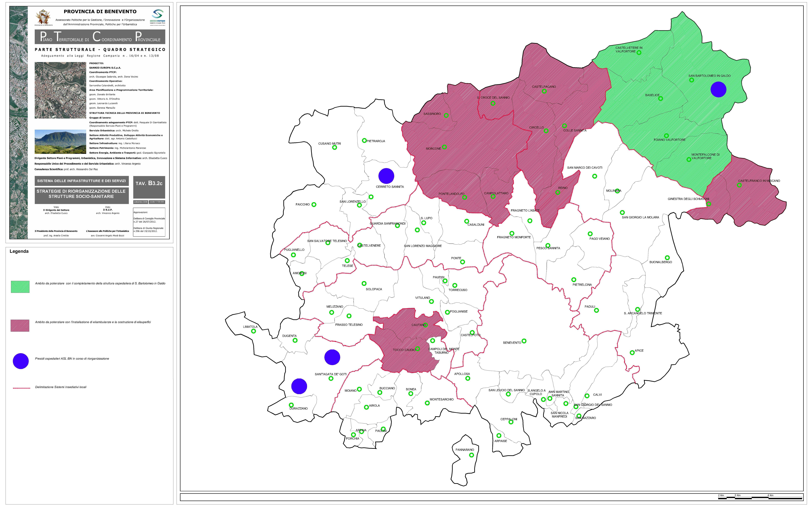Click the blue hospital circle above Sant'Agata de' Goti label
This screenshot has width=812, height=506.
coord(332,357)
